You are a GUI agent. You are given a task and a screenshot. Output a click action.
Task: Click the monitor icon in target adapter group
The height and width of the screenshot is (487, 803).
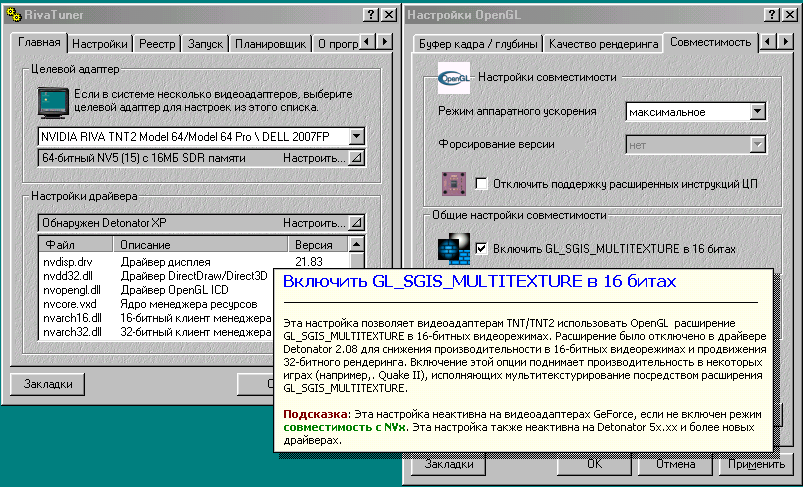coord(53,102)
